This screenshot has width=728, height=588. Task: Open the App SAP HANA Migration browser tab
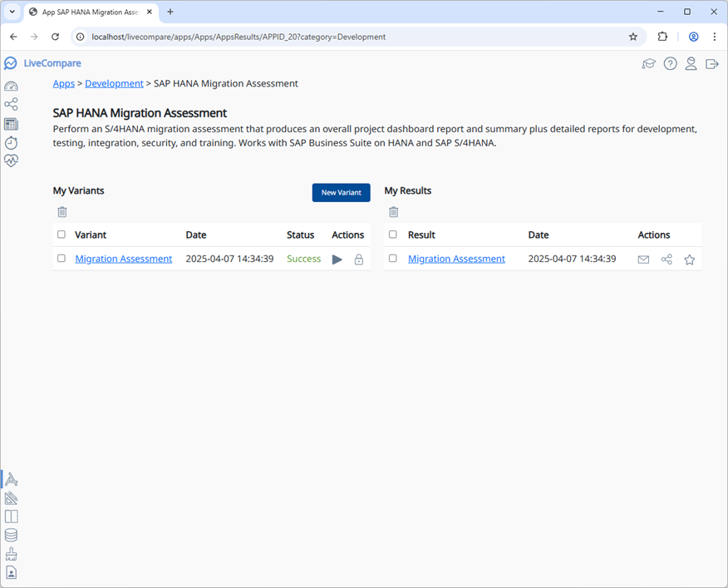[87, 12]
